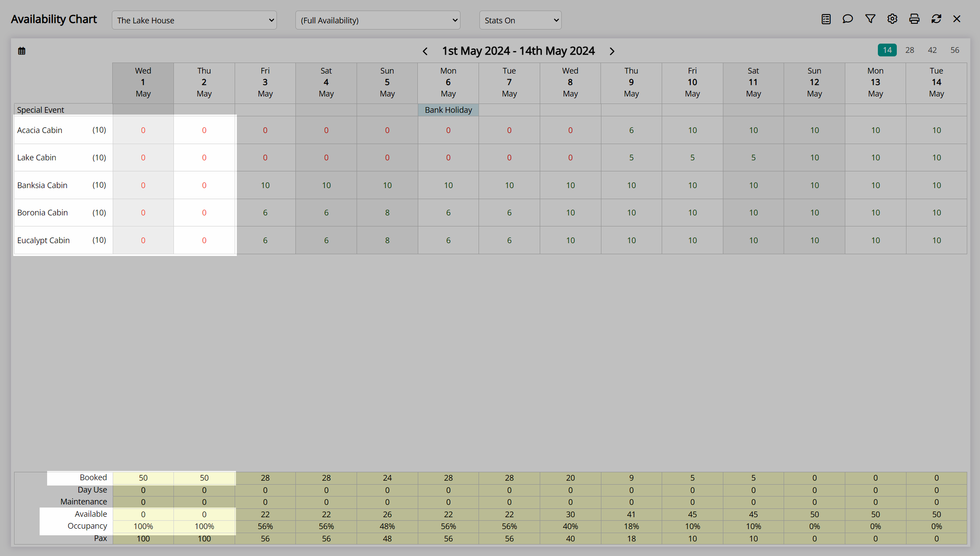Click Pax value 40 on Wed 8 May

pyautogui.click(x=570, y=538)
